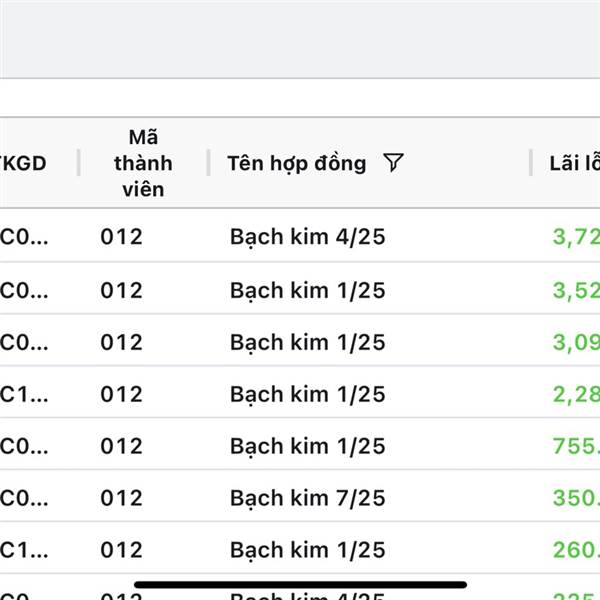Click the green 260 profit value
Screen dimensions: 600x600
pos(576,550)
